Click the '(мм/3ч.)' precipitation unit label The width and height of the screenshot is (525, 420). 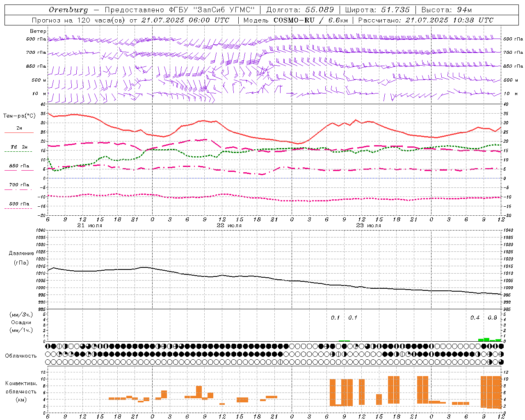coord(21,315)
